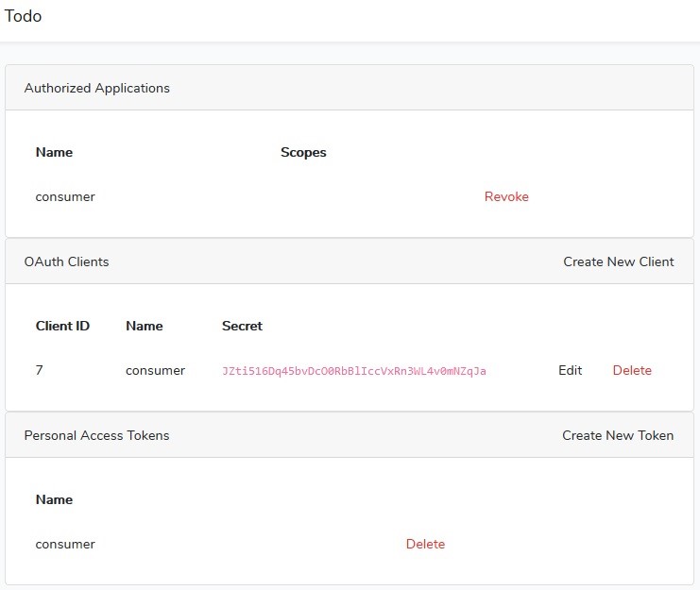
Task: Click the Name header under Personal Access Tokens
Action: [x=54, y=499]
